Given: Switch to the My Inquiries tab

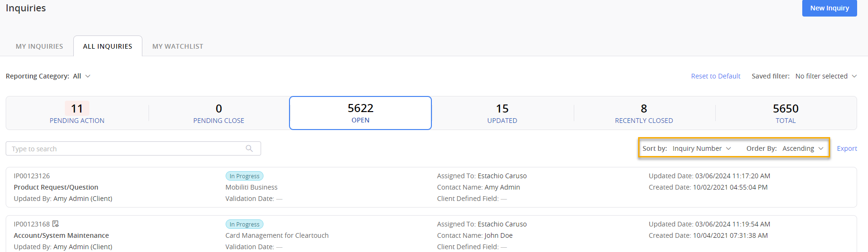Looking at the screenshot, I should (x=39, y=46).
